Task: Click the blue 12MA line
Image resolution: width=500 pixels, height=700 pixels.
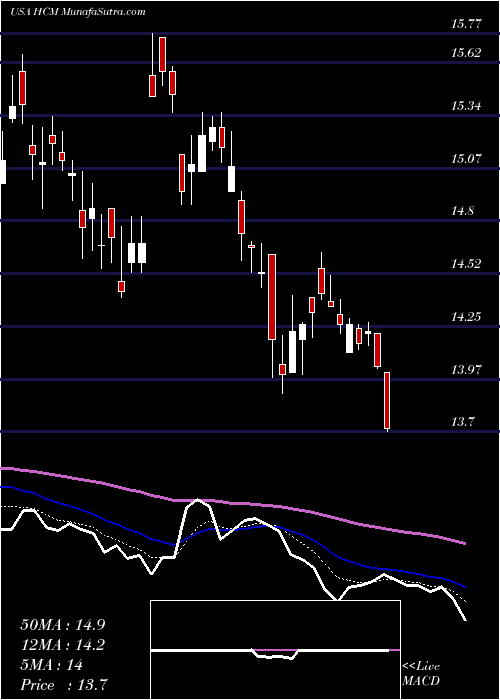Action: coord(233,529)
